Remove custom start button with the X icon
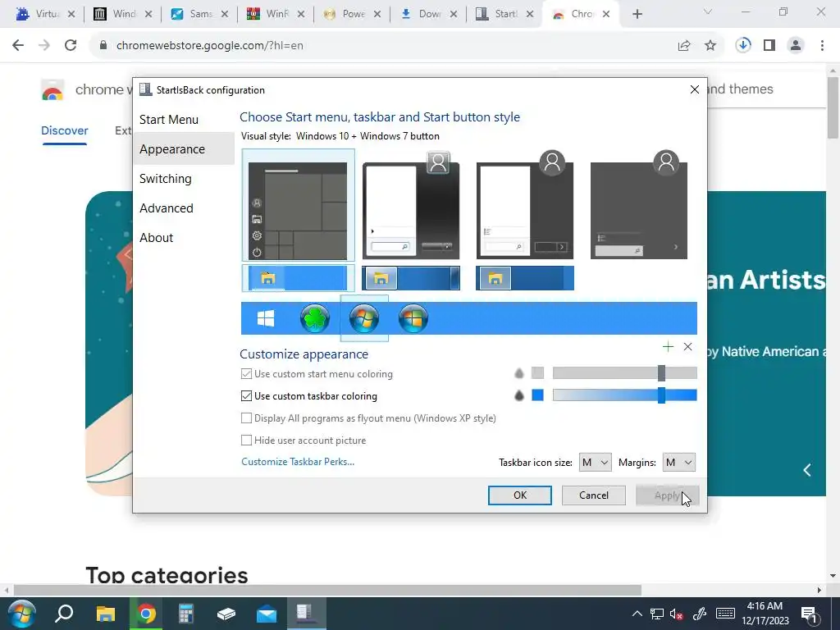The image size is (840, 630). point(688,347)
